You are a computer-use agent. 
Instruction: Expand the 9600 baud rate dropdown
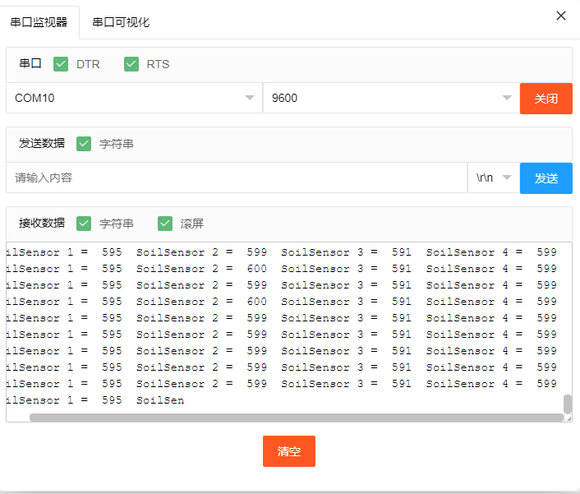coord(391,98)
